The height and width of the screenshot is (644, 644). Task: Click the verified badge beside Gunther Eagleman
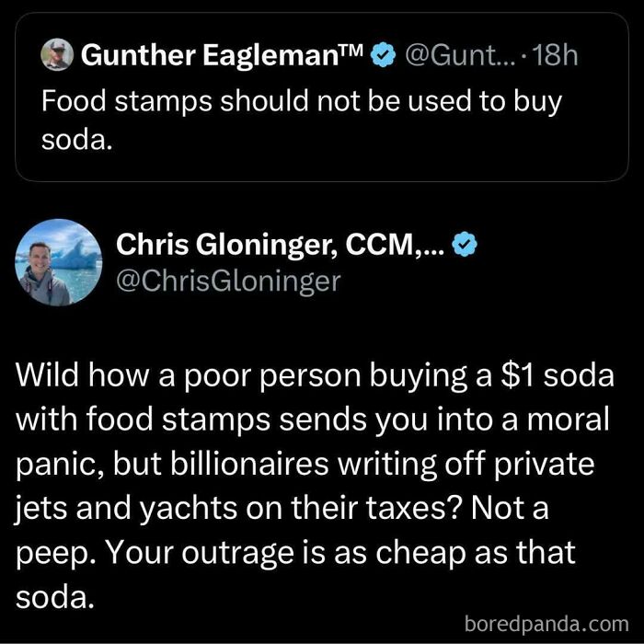coord(381,56)
